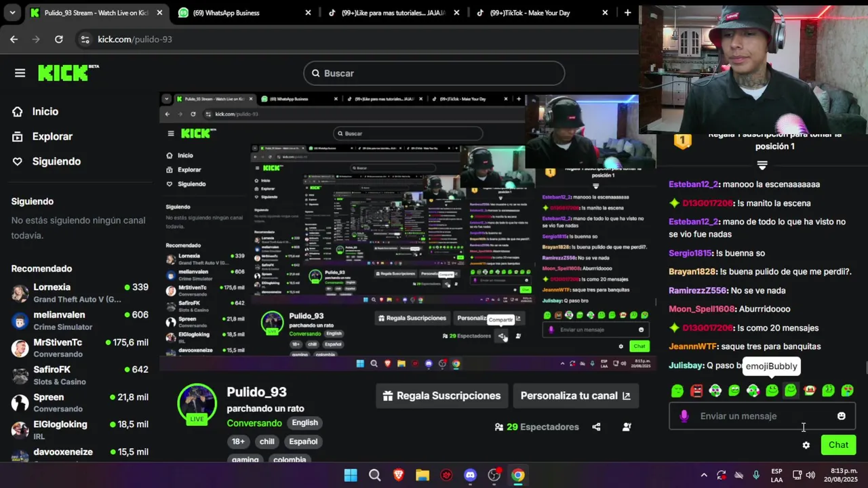This screenshot has height=488, width=868.
Task: Click the green KICK logo
Action: [x=68, y=73]
